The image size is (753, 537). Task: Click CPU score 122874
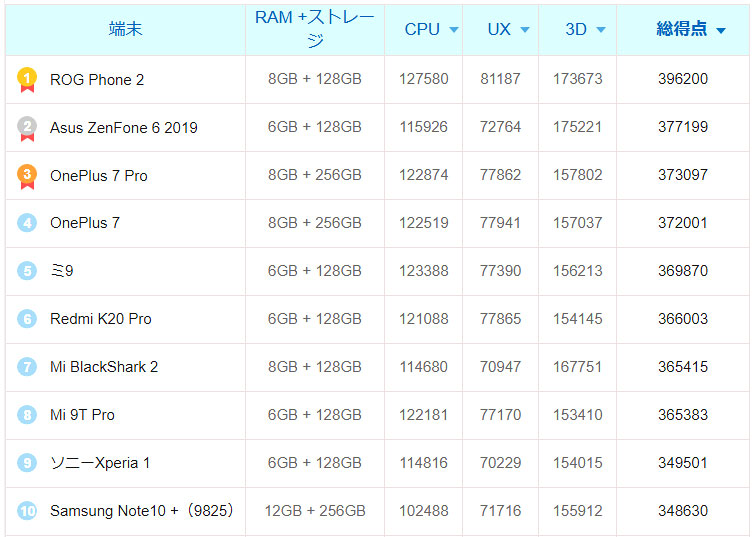pos(424,175)
